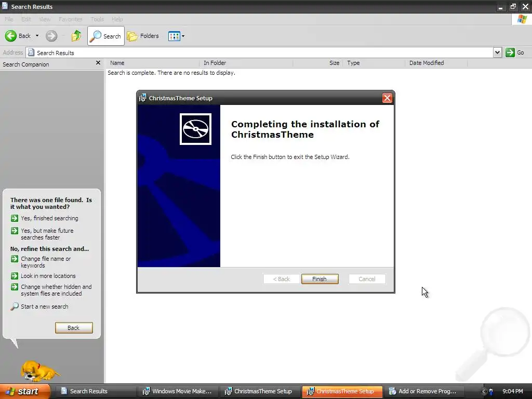Screen dimensions: 532x399
Task: Close the ChristmasTheme Setup dialog
Action: click(x=387, y=98)
